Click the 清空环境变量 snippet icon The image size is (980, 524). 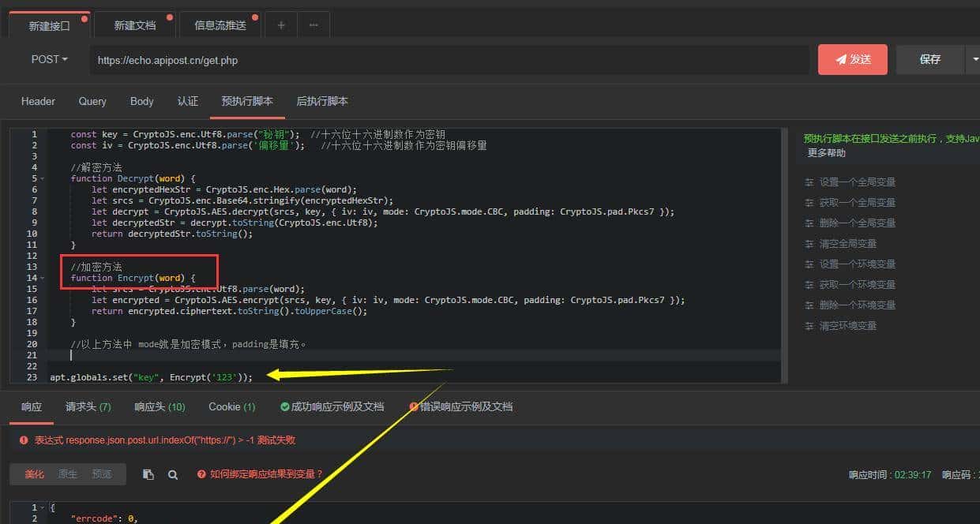pos(811,325)
